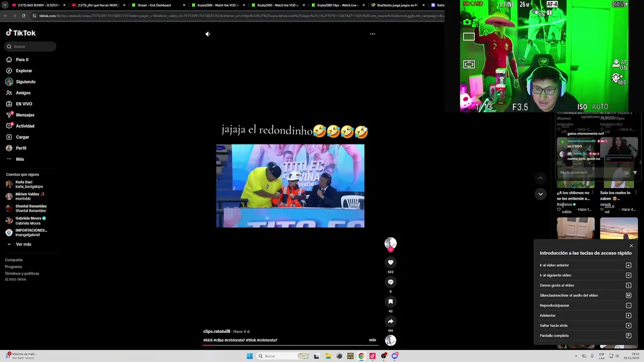Open Gabriela Moura's account
Viewport: 644px width, 362px height.
point(26,220)
